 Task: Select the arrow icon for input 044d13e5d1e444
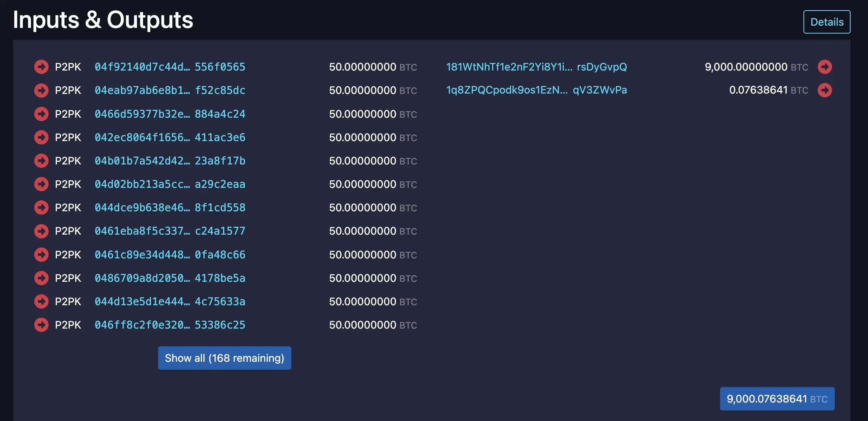pos(42,301)
